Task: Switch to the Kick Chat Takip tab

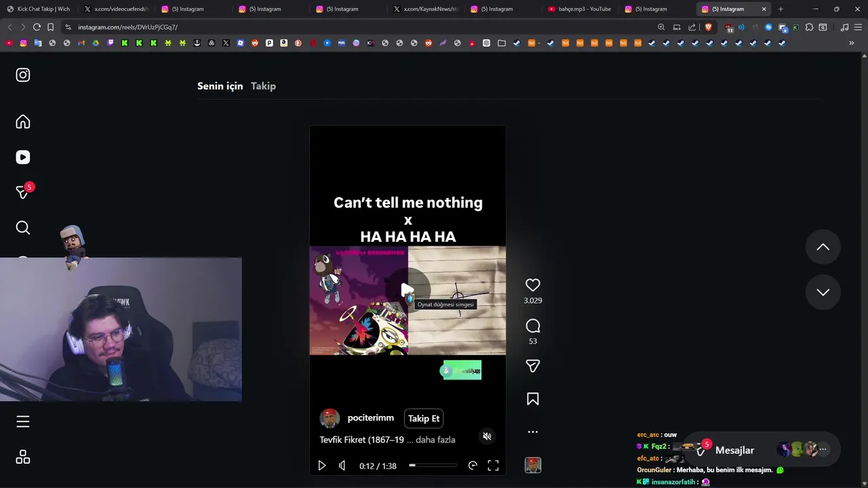Action: coord(39,9)
